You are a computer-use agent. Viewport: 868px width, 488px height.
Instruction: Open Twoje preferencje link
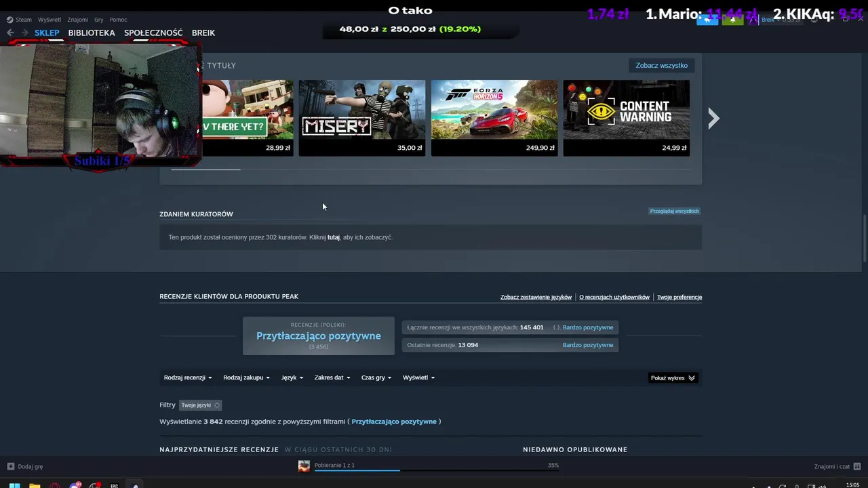tap(679, 297)
